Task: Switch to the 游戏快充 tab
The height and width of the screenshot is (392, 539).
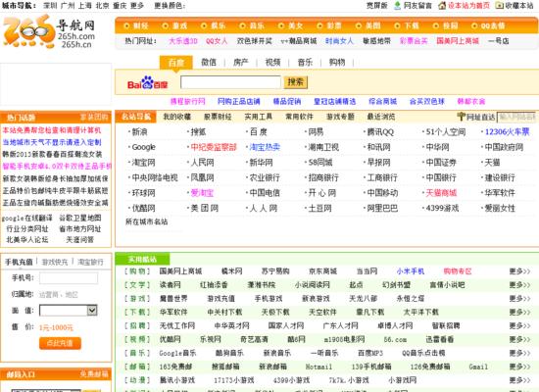Action: (x=55, y=262)
